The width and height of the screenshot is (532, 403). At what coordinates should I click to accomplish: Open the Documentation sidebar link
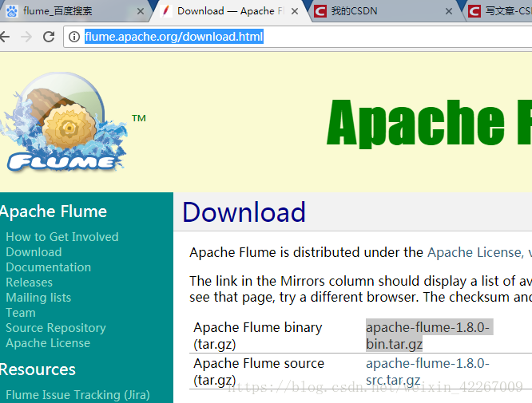coord(48,267)
